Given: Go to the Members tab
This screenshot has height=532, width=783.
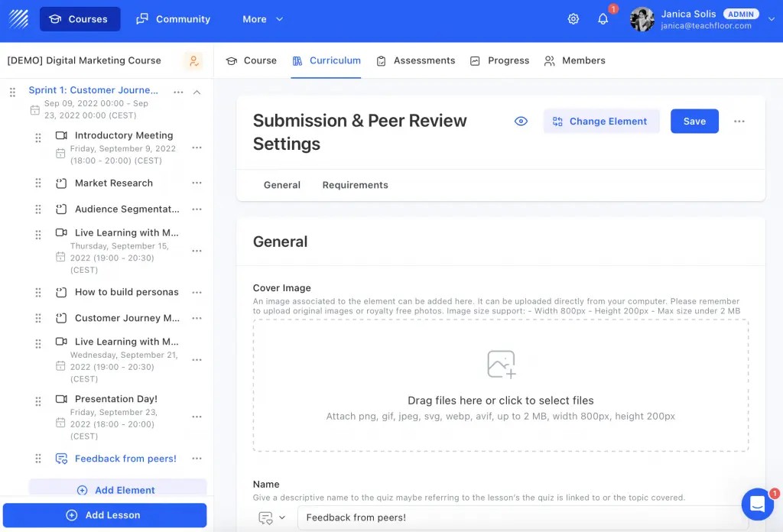Looking at the screenshot, I should pyautogui.click(x=574, y=60).
